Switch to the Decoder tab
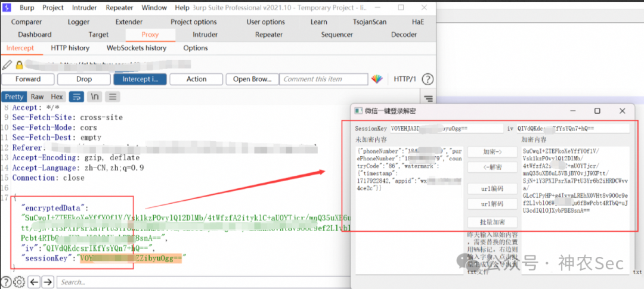The height and width of the screenshot is (289, 644). [x=404, y=35]
